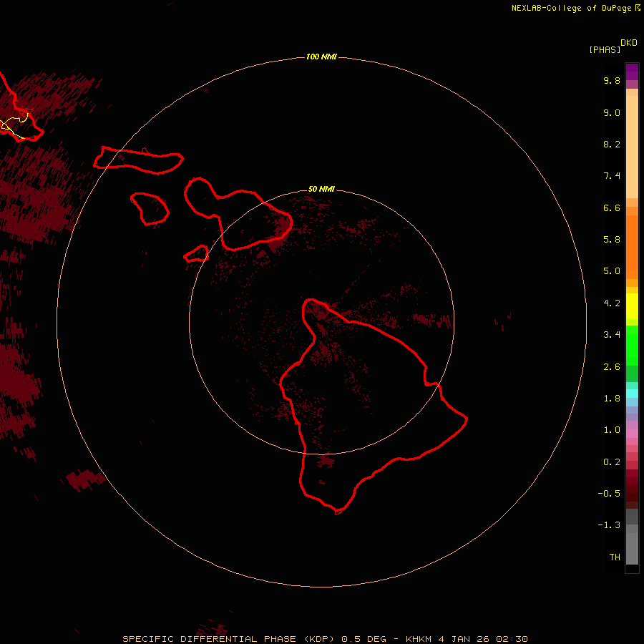Screen dimensions: 644x644
Task: Click the 0.2 color scale value
Action: click(612, 462)
